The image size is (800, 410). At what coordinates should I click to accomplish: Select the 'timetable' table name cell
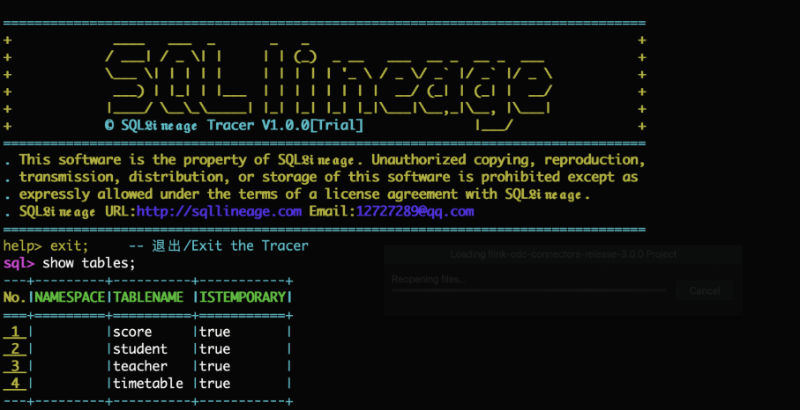click(148, 383)
